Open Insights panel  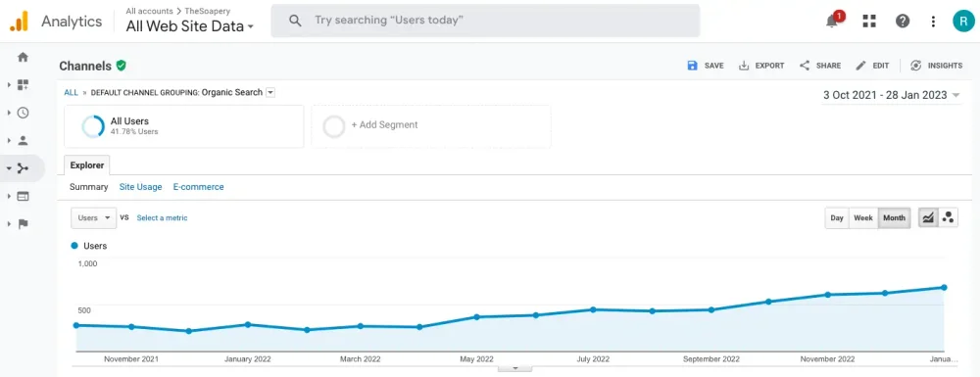(x=936, y=66)
